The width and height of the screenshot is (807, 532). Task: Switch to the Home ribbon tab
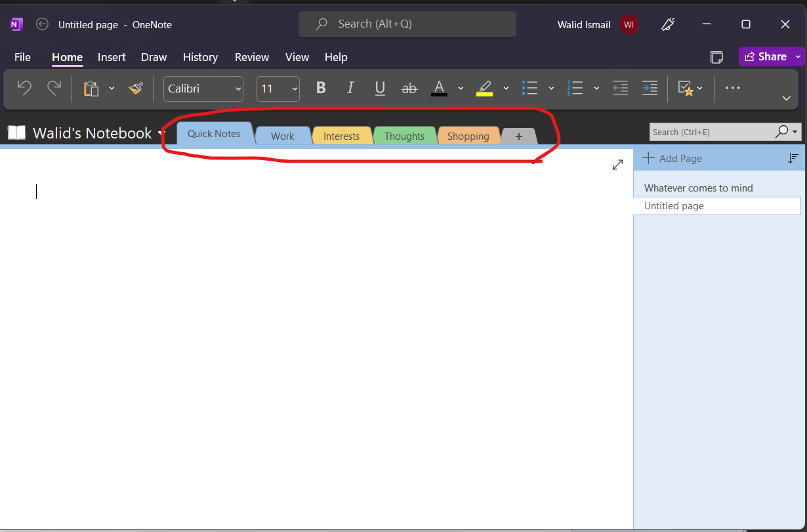[x=68, y=57]
